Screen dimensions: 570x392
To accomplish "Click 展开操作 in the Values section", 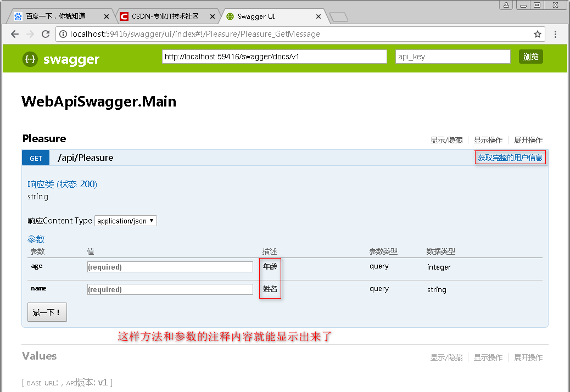I will pyautogui.click(x=528, y=357).
